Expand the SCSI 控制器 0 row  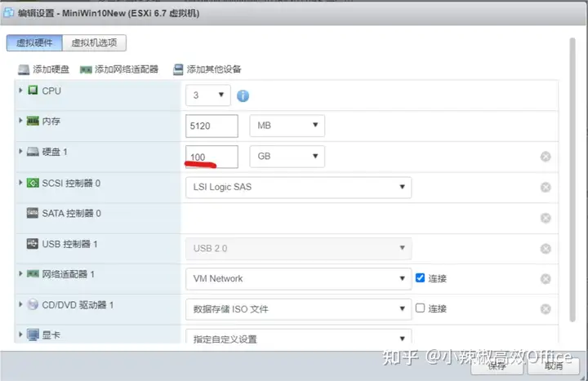point(20,183)
